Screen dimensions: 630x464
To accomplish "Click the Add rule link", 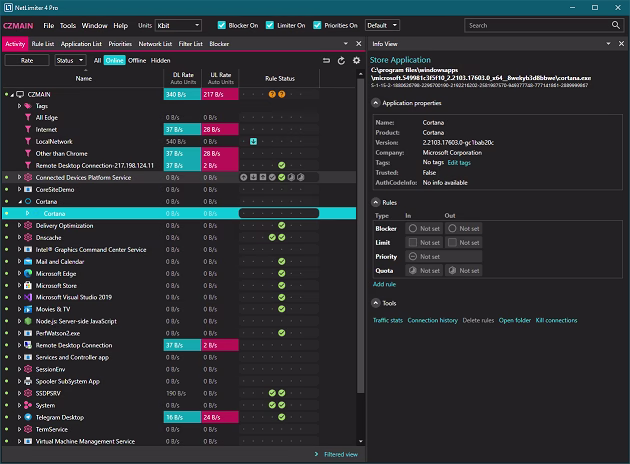I will (384, 284).
